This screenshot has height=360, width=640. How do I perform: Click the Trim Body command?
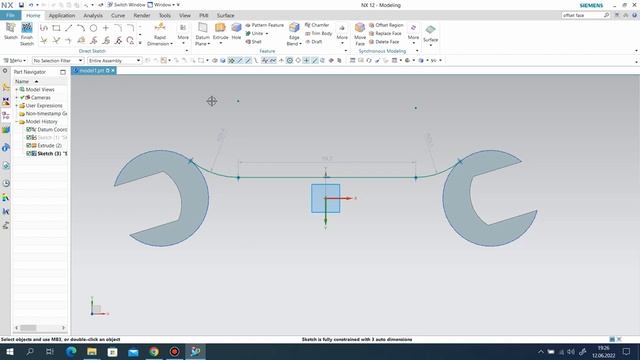319,33
